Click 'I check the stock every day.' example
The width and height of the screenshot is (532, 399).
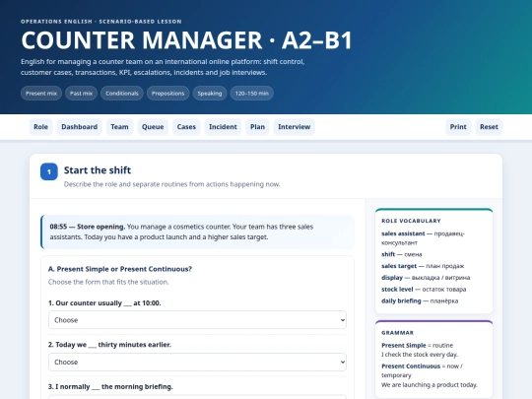tap(420, 355)
